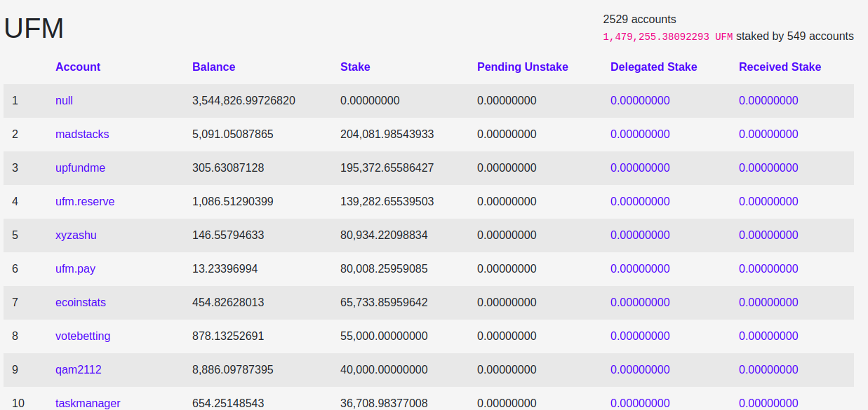
Task: Click votebetting row's Received Stake value
Action: pyautogui.click(x=768, y=336)
